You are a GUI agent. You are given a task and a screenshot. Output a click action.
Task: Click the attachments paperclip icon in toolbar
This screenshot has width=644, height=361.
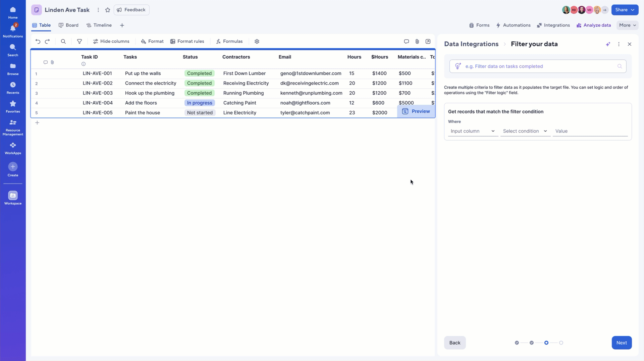tap(417, 42)
